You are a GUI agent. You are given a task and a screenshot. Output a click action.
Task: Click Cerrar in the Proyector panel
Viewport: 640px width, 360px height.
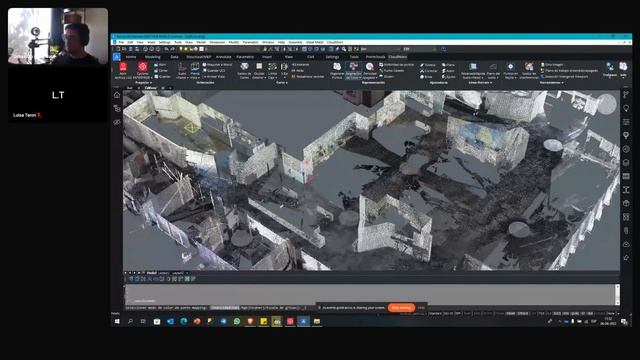161,71
